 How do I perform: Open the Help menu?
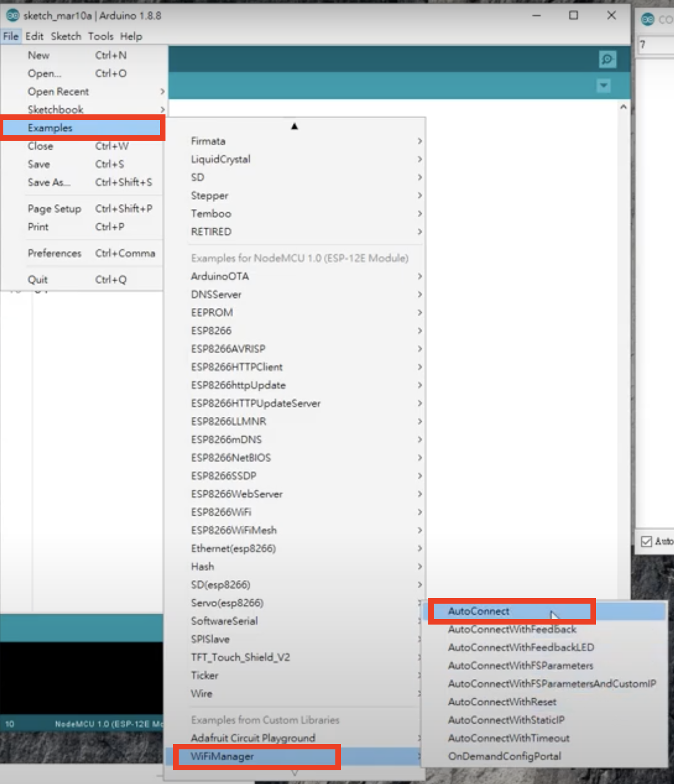[131, 36]
